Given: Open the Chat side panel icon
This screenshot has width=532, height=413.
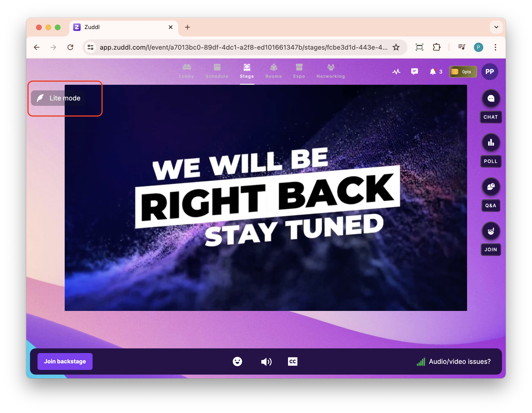Looking at the screenshot, I should [491, 98].
